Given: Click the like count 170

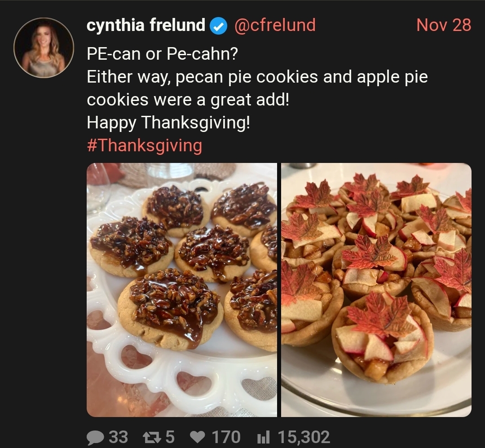Looking at the screenshot, I should [226, 437].
